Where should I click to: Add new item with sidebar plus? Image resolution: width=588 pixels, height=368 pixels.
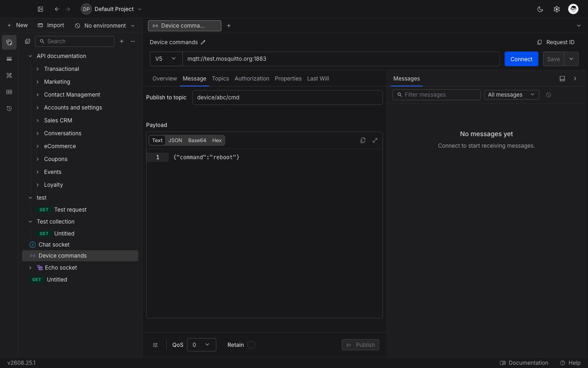click(x=122, y=41)
